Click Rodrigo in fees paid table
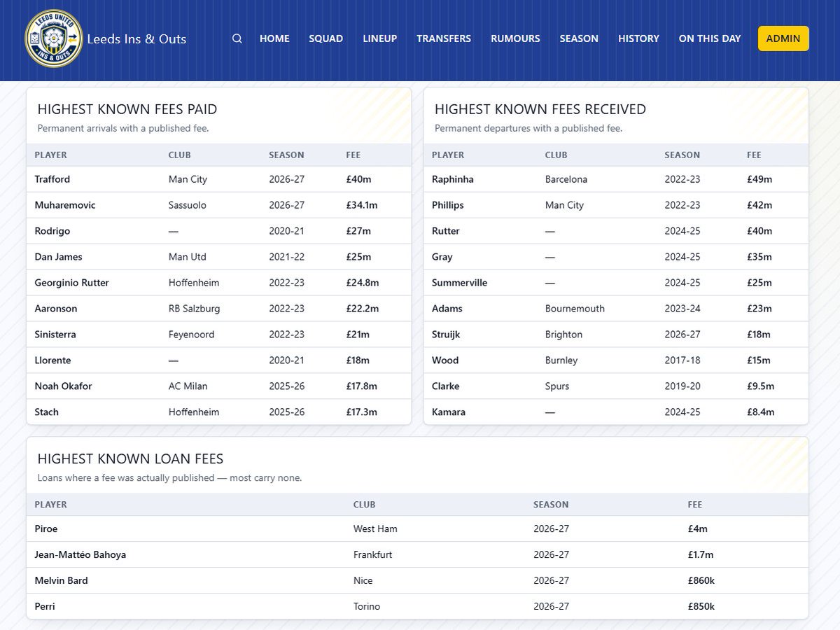The width and height of the screenshot is (840, 630). click(52, 231)
